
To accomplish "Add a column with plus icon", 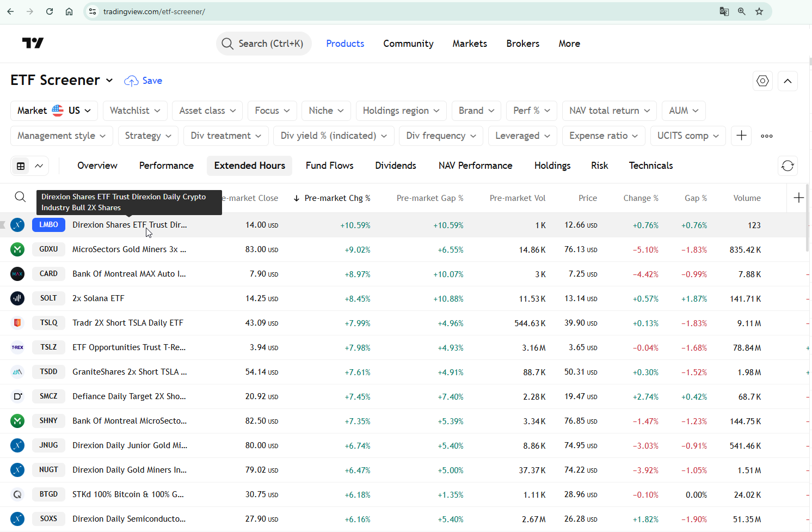I will (x=799, y=198).
